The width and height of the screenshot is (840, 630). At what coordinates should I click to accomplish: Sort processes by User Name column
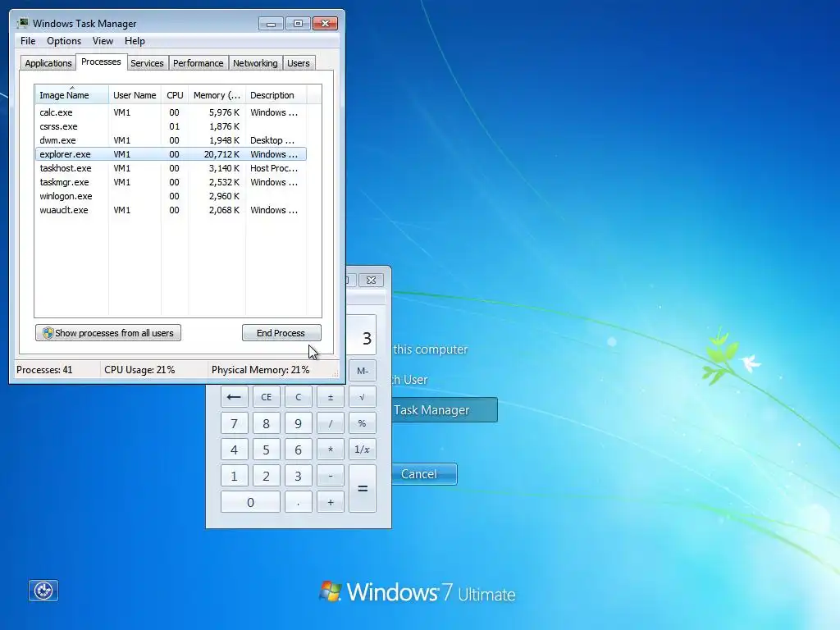[x=135, y=95]
